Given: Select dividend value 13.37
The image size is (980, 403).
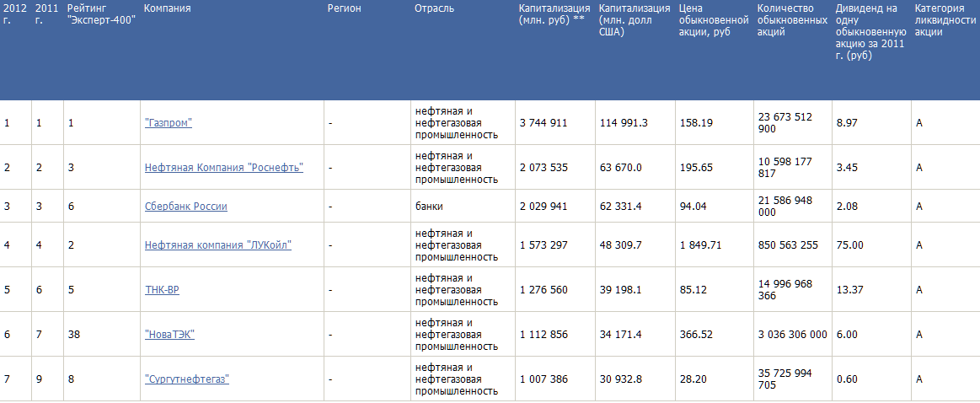Looking at the screenshot, I should [850, 290].
